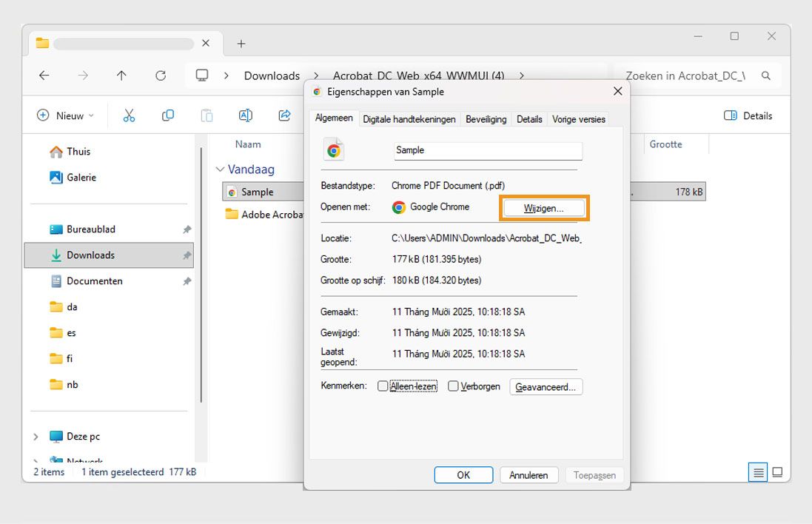Close the current Explorer tab
This screenshot has width=812, height=524.
coord(206,43)
